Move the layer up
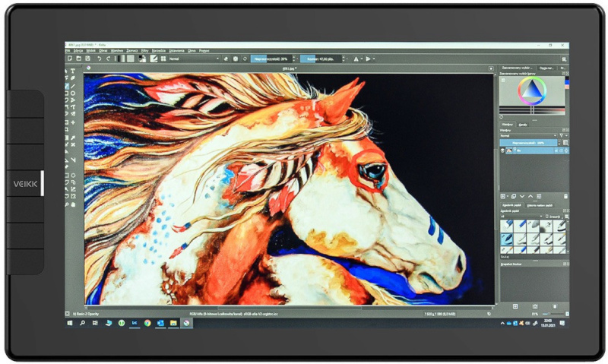 tap(530, 196)
